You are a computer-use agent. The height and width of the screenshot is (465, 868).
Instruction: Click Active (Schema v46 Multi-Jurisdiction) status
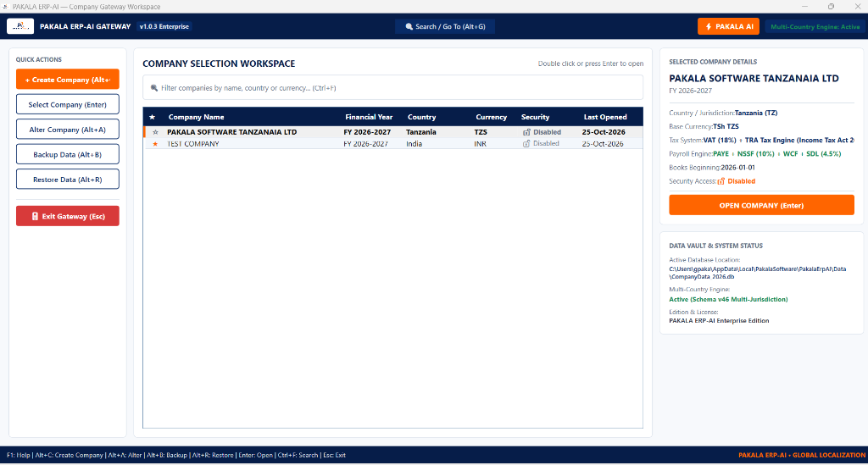tap(728, 299)
